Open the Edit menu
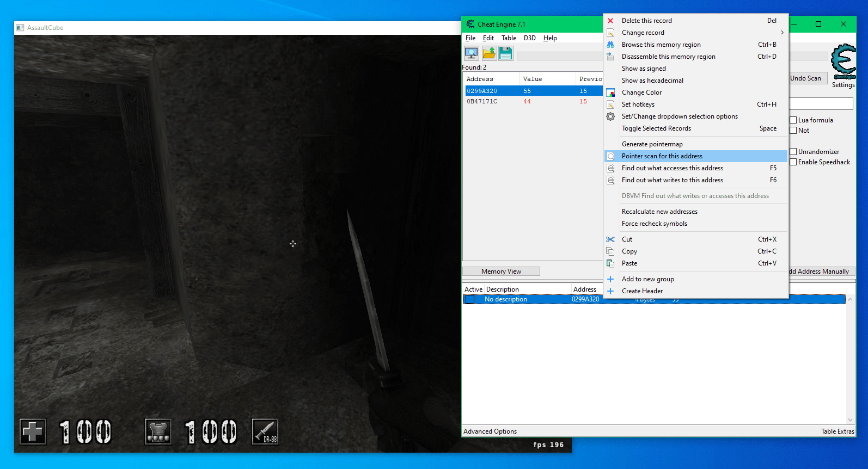 click(488, 38)
